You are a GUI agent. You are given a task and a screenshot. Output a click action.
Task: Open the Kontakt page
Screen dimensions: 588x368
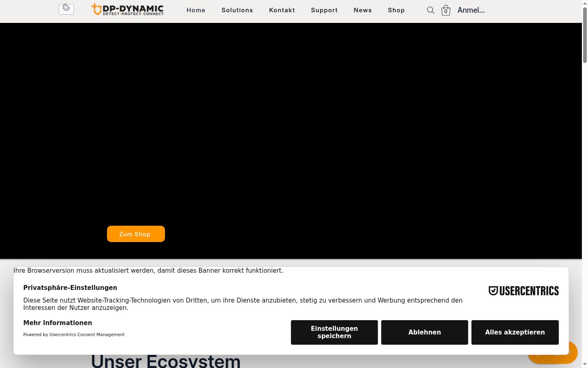pyautogui.click(x=282, y=10)
